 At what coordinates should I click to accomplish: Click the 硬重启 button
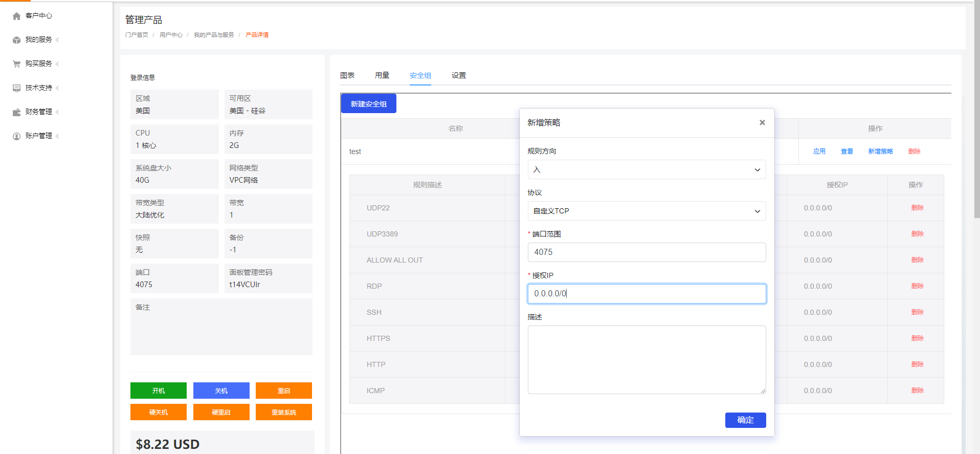coord(221,412)
